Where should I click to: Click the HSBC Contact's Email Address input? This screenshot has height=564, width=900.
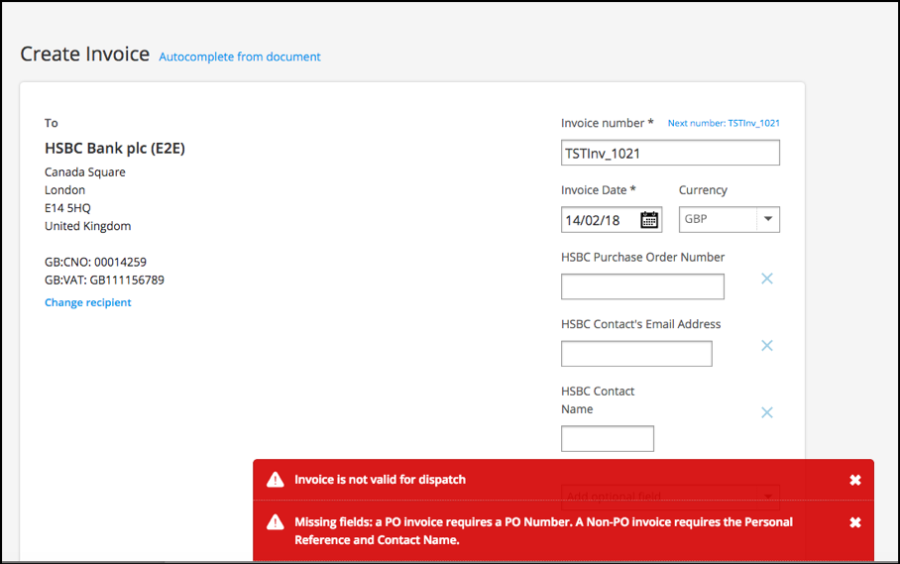(x=637, y=353)
